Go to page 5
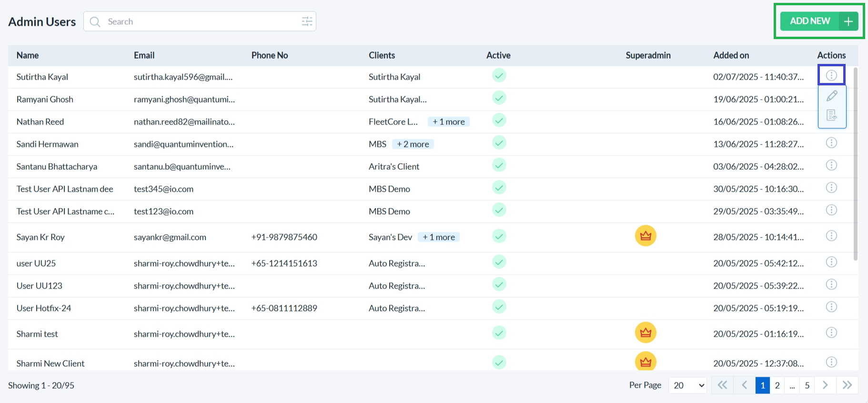Image resolution: width=868 pixels, height=403 pixels. click(x=807, y=385)
